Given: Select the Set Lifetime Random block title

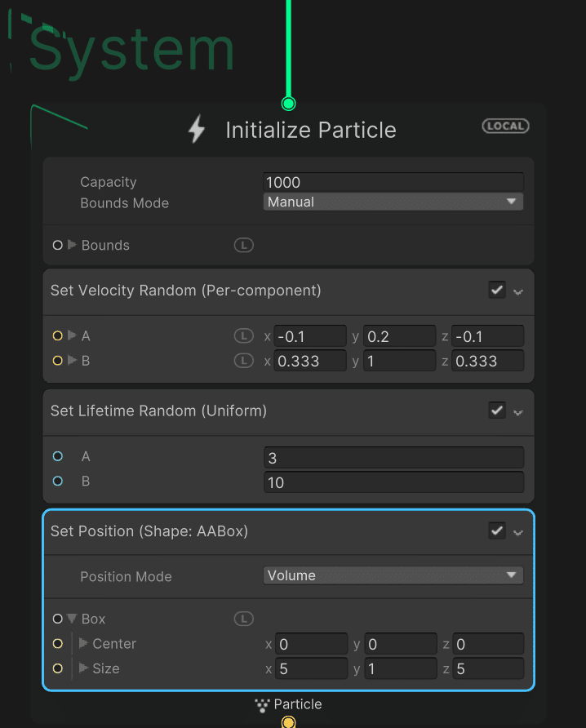Looking at the screenshot, I should tap(158, 411).
